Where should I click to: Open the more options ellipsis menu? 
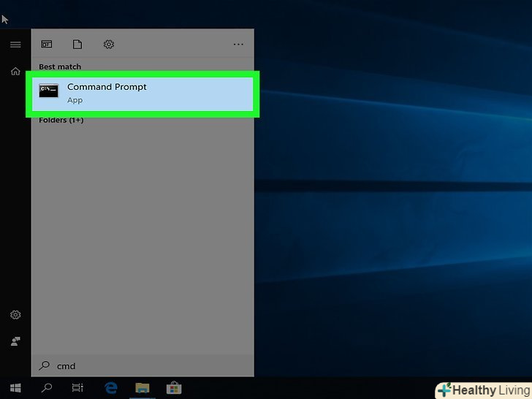tap(238, 45)
